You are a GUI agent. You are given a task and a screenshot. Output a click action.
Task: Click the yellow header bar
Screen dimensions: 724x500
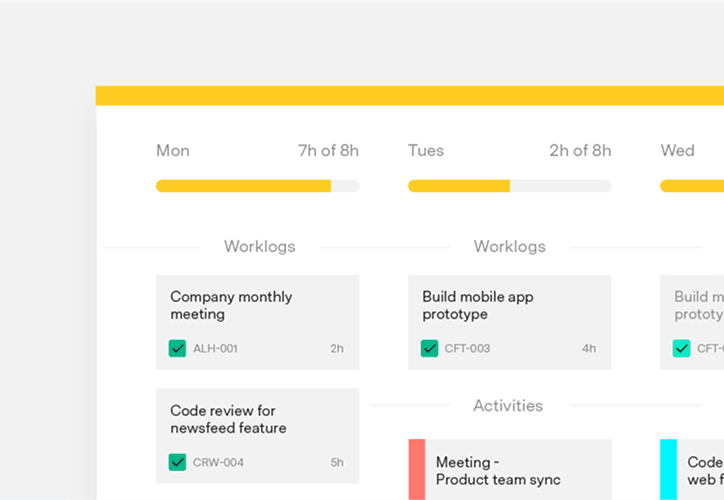coord(410,96)
